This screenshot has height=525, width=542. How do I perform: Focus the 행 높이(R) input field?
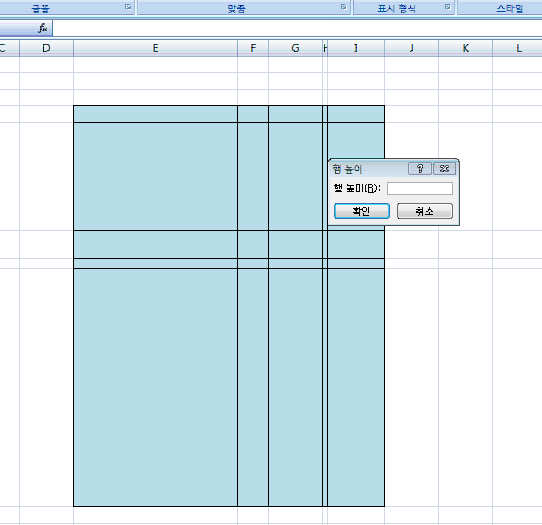(x=420, y=188)
